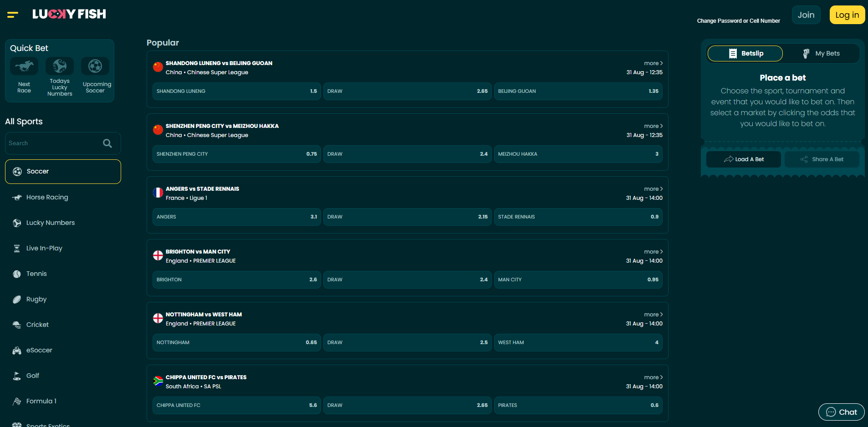Switch to the My Bets tab

click(x=822, y=53)
